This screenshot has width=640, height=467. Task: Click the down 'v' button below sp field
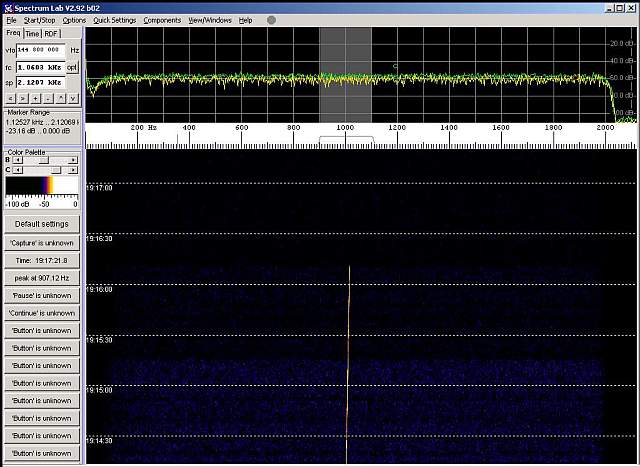point(73,99)
